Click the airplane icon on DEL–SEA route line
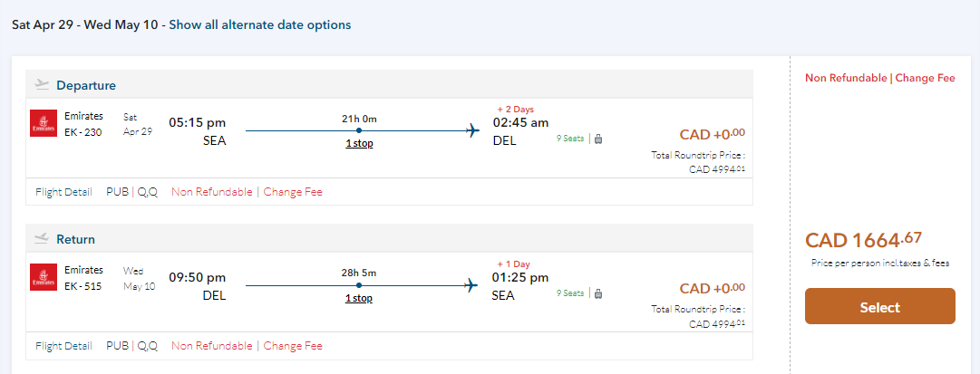The width and height of the screenshot is (980, 374). 471,285
